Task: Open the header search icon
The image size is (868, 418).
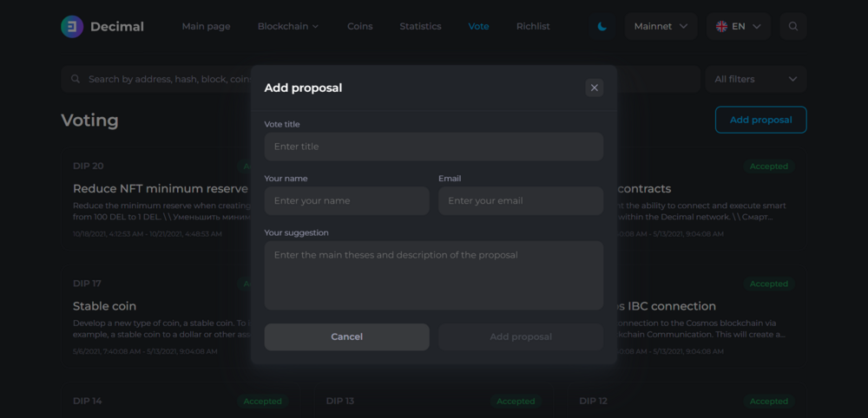Action: (792, 26)
